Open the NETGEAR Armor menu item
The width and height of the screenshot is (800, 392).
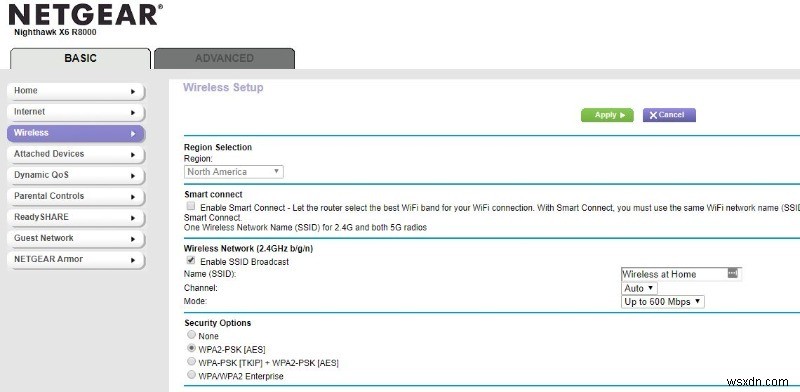click(76, 259)
